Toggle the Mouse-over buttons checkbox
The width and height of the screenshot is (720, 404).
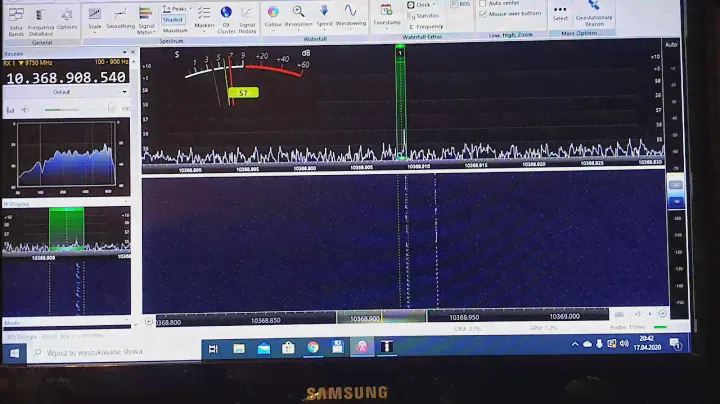pos(484,14)
